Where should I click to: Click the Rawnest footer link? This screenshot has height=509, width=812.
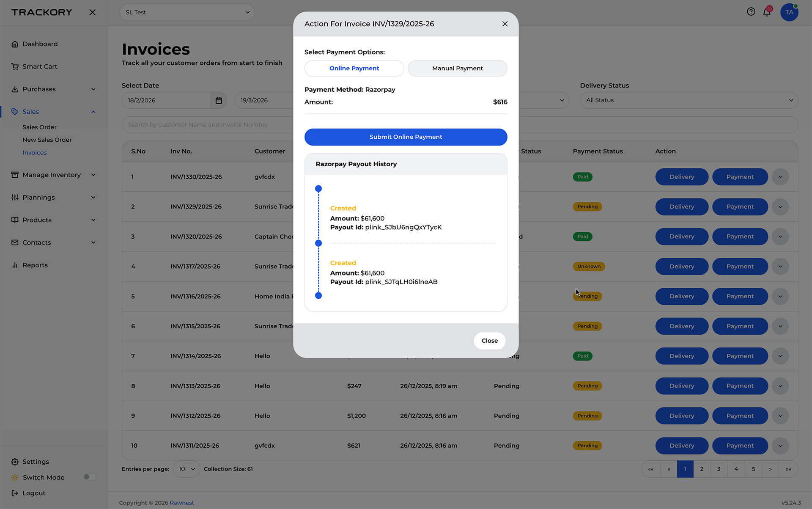click(x=181, y=503)
